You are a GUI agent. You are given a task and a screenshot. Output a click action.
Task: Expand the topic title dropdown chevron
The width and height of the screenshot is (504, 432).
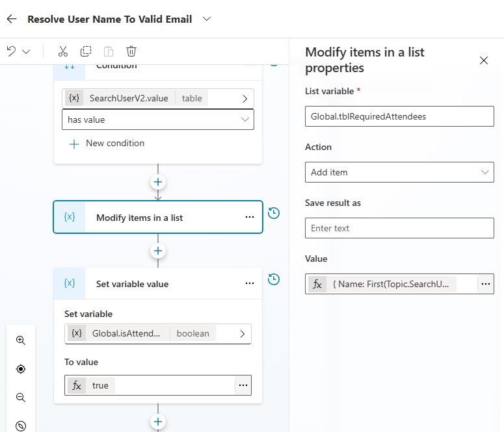[207, 19]
